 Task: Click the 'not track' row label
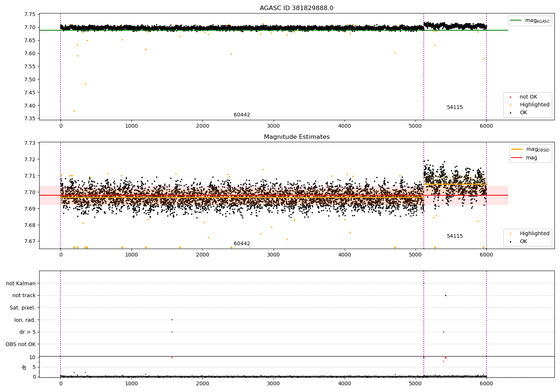pos(24,296)
